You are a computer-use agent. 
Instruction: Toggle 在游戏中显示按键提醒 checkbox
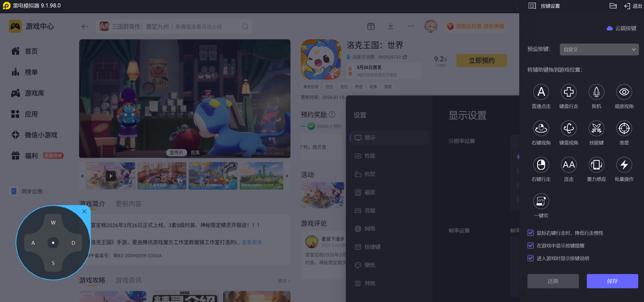(x=531, y=246)
